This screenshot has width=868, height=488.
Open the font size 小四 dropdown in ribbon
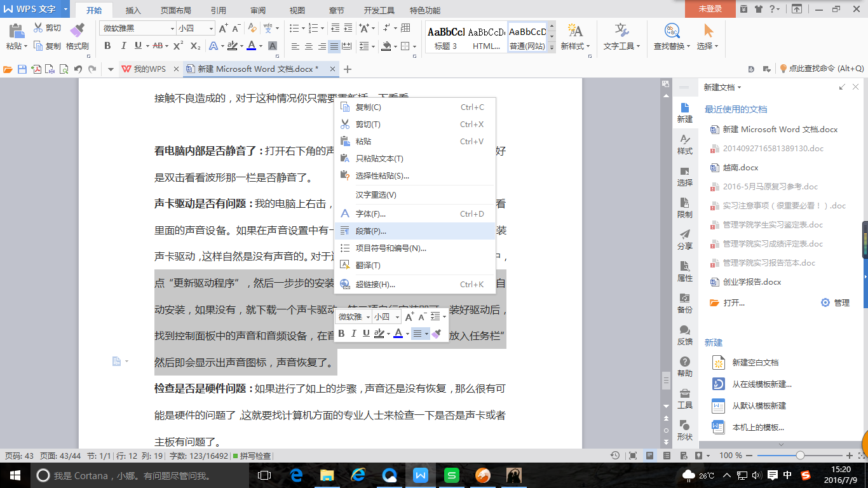[210, 29]
